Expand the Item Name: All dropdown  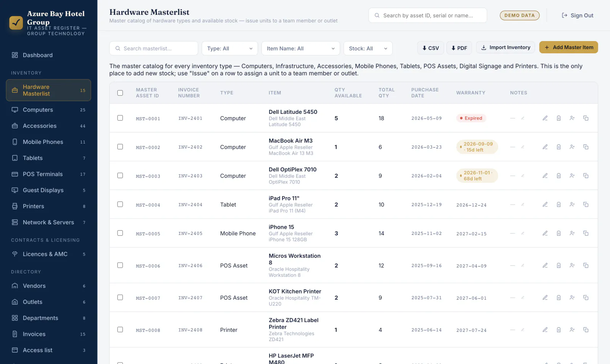coord(300,48)
